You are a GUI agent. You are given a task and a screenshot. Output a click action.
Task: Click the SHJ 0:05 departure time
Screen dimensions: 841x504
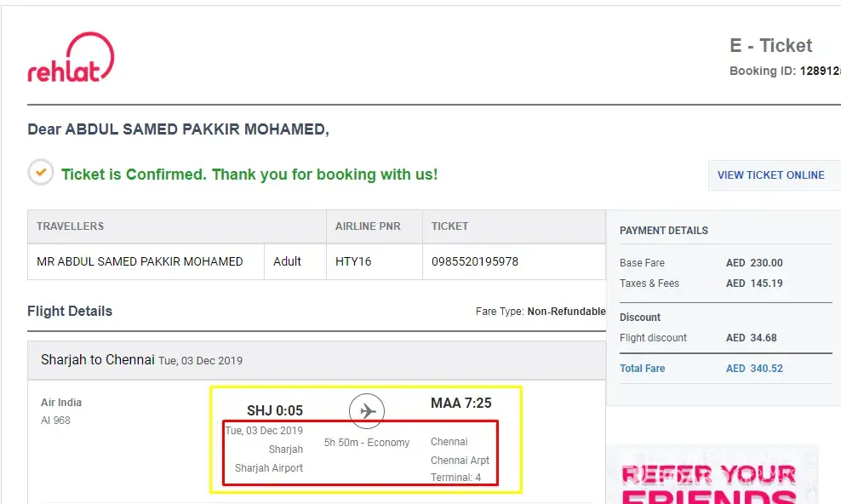point(274,411)
